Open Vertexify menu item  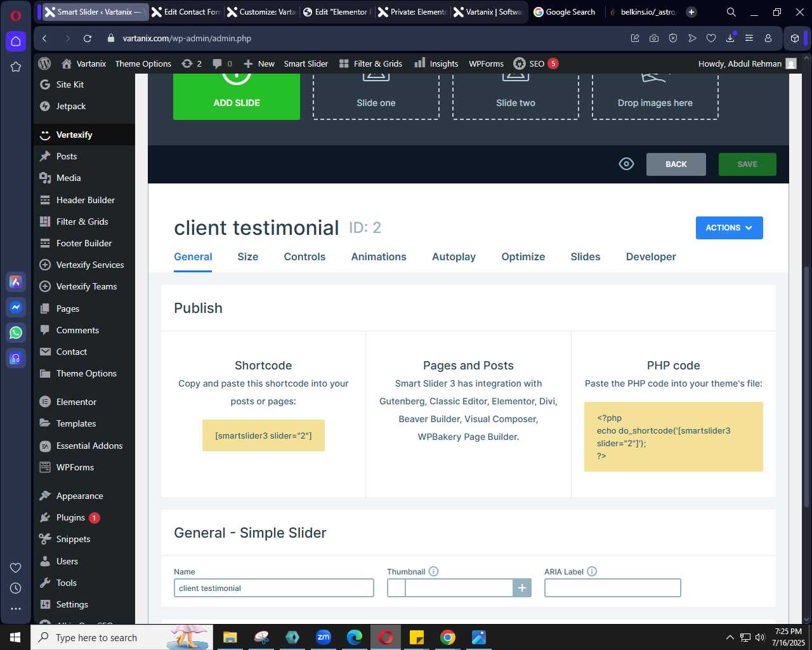pyautogui.click(x=84, y=135)
